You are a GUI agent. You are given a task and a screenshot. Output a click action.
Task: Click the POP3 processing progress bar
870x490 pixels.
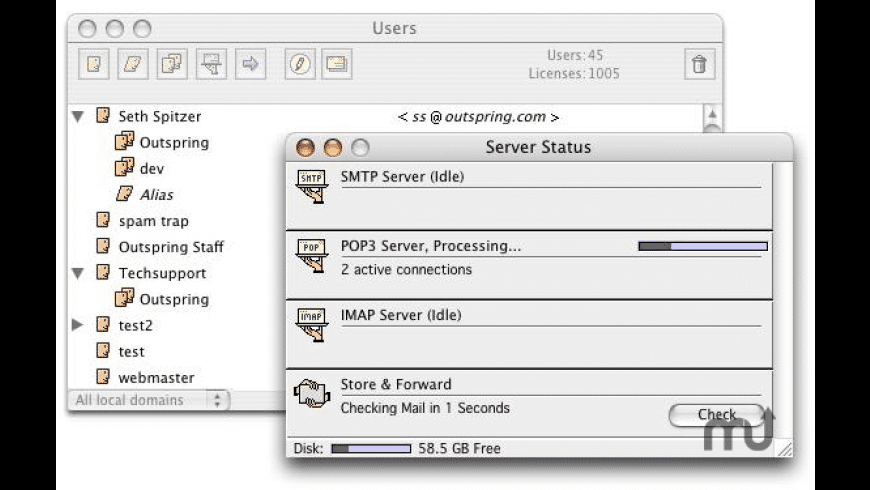point(703,246)
